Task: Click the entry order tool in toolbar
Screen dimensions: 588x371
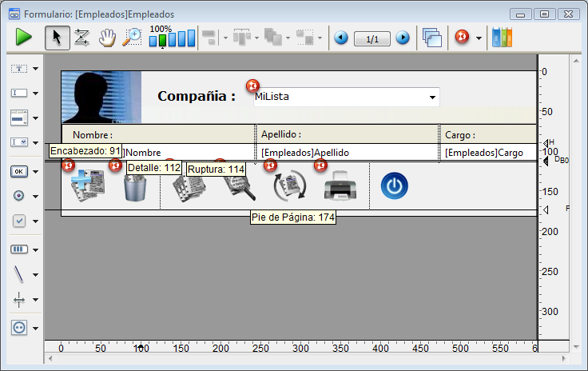Action: pyautogui.click(x=81, y=38)
